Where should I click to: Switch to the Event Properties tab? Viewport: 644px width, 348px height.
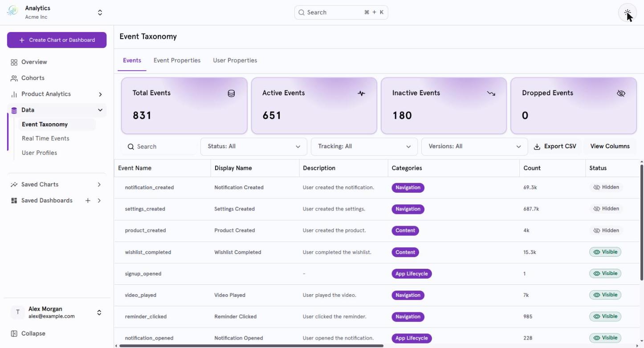[x=177, y=61]
